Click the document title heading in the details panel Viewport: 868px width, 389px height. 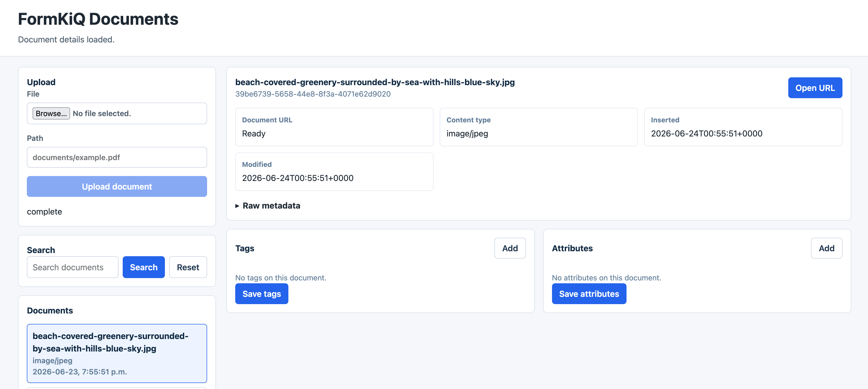coord(375,82)
